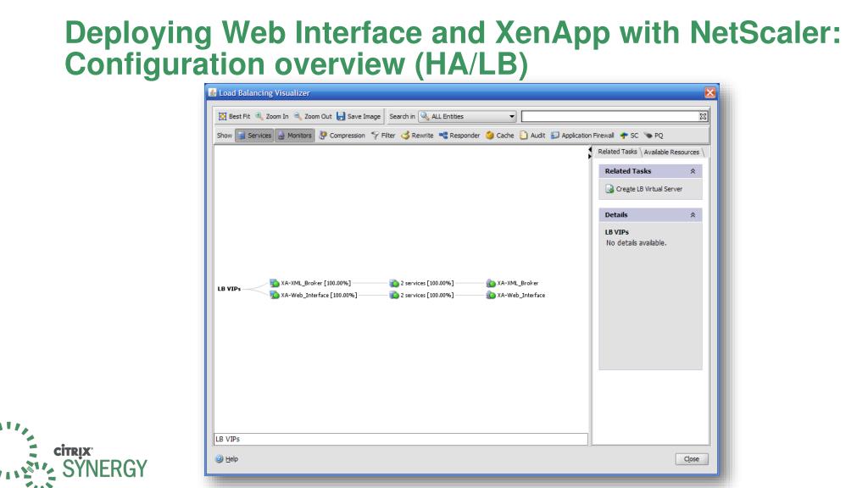Select the XA-Web_Interface service group node on right
This screenshot has height=488, width=868.
click(516, 296)
